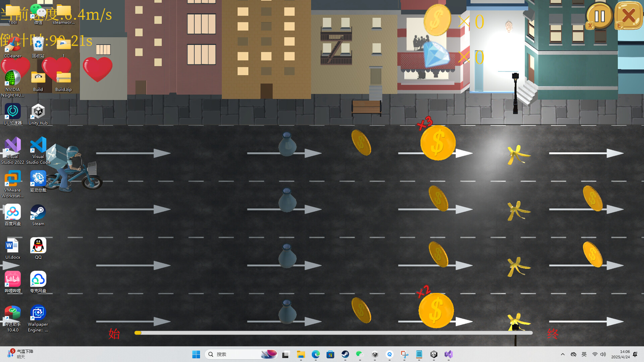Image resolution: width=644 pixels, height=362 pixels.
Task: Open Windows Start menu
Action: [x=196, y=354]
